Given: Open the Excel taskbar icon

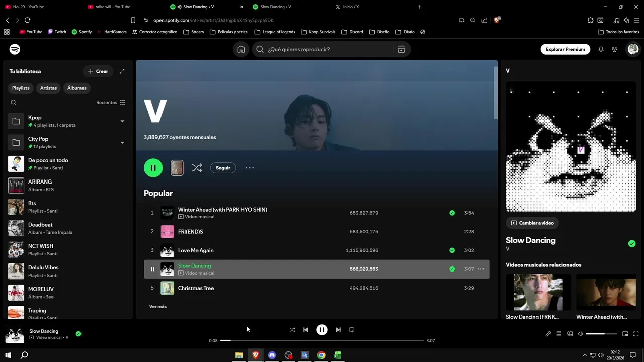Looking at the screenshot, I should point(338,355).
